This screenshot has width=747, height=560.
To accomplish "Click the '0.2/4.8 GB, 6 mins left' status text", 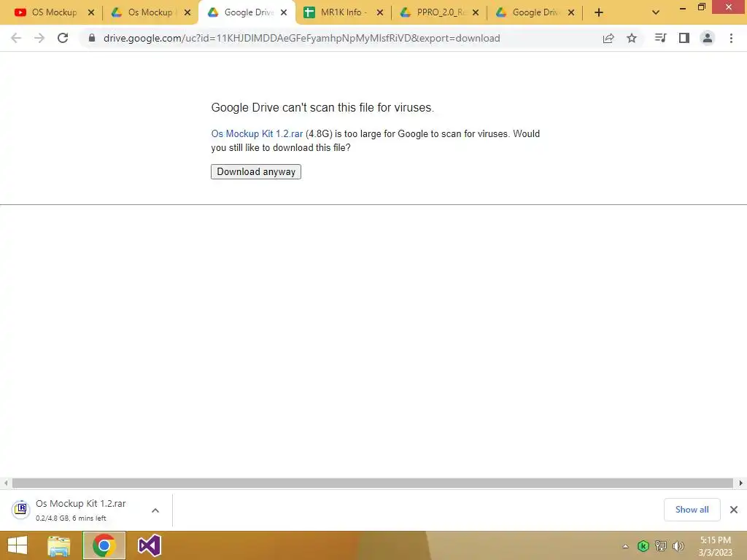I will coord(71,518).
